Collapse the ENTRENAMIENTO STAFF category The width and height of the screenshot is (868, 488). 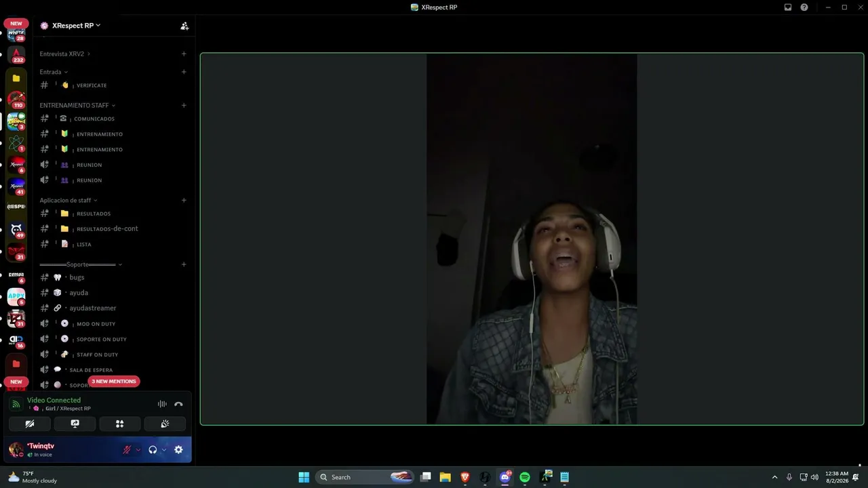pos(77,105)
